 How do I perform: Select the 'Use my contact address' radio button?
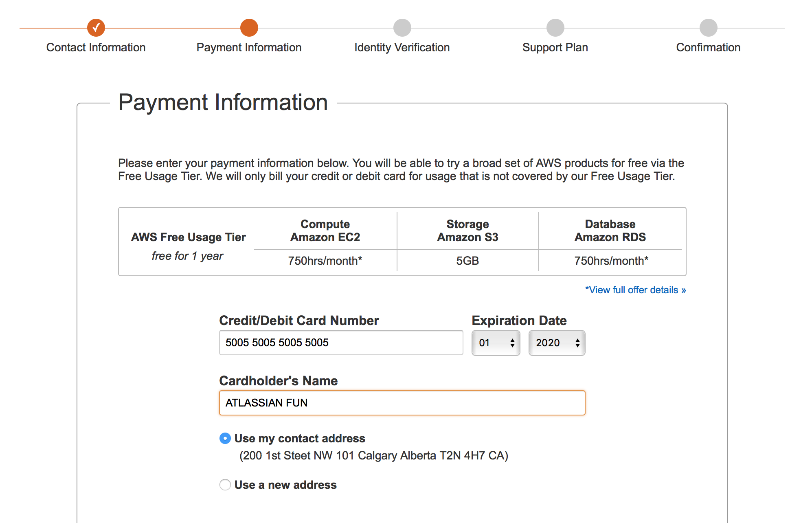click(225, 438)
